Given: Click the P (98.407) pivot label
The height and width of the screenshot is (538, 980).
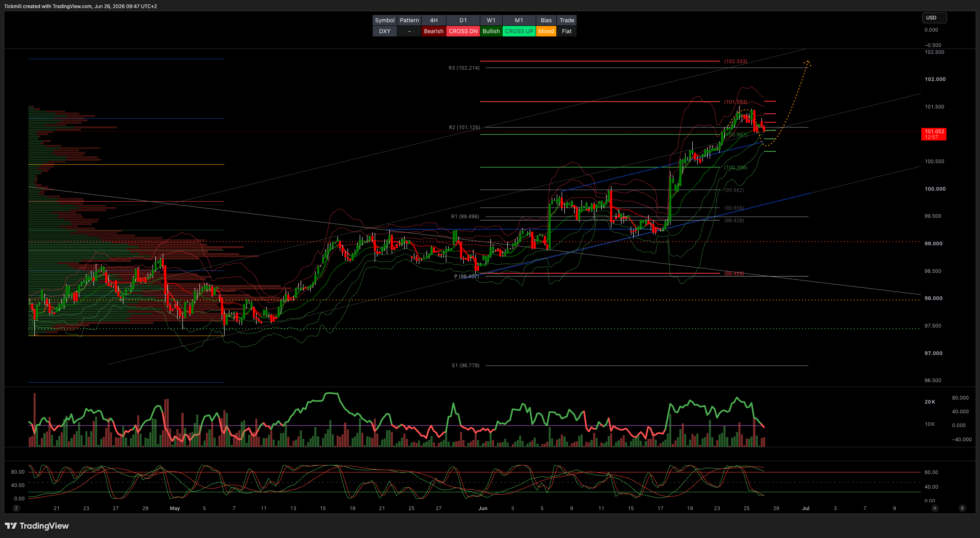Looking at the screenshot, I should 466,276.
